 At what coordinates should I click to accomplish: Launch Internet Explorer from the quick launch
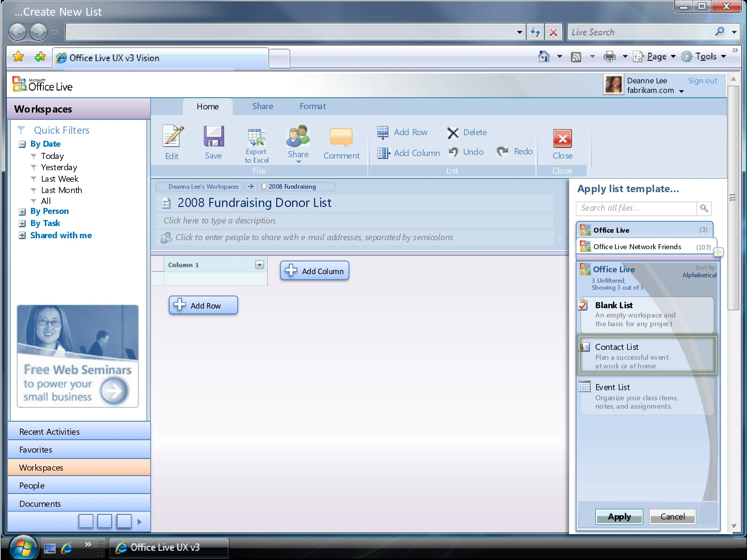67,548
